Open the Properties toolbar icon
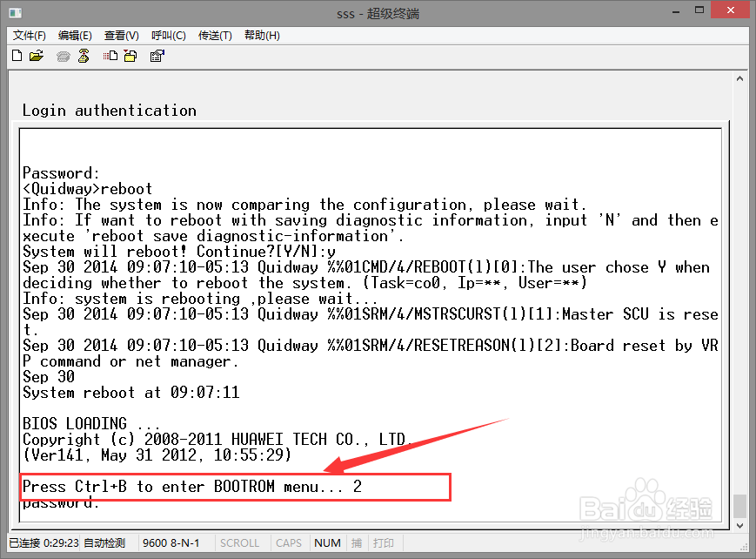 (157, 57)
